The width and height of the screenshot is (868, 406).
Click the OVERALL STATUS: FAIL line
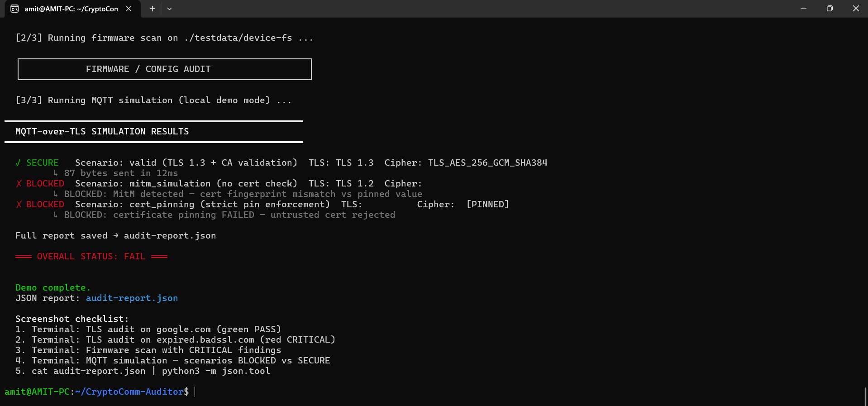(91, 256)
